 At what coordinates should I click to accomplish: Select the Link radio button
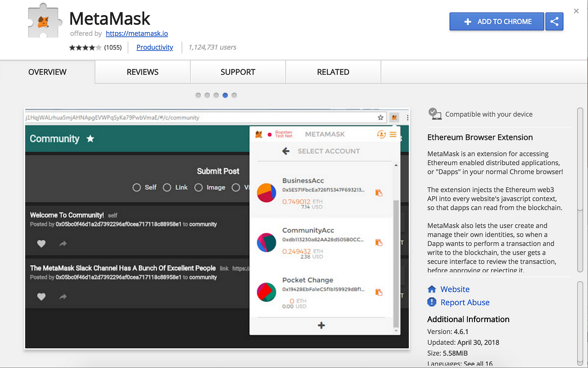167,187
